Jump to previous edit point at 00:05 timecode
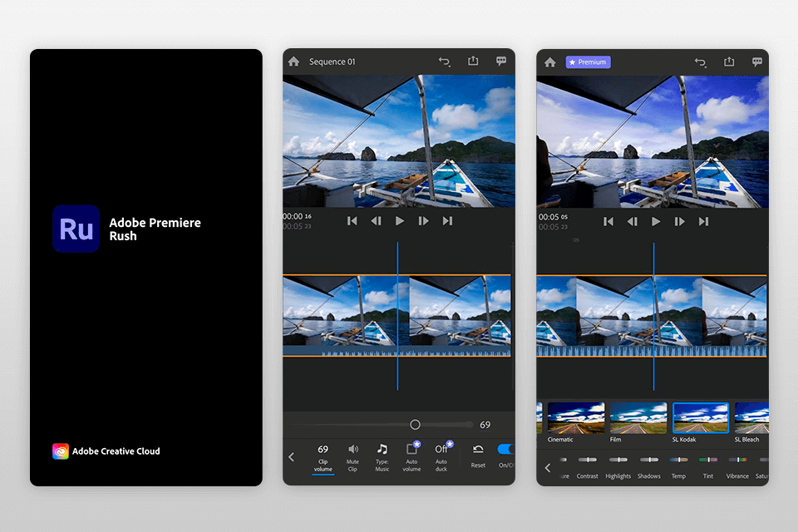 [608, 221]
